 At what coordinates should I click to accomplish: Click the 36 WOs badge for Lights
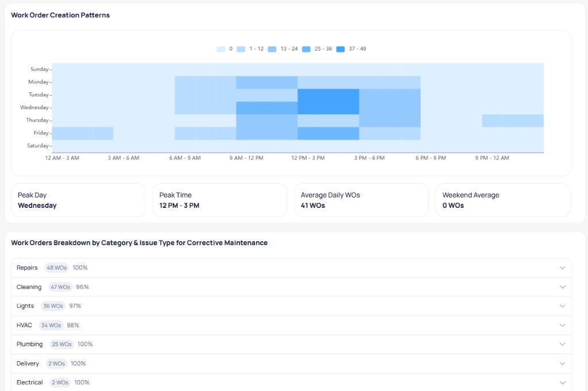53,306
